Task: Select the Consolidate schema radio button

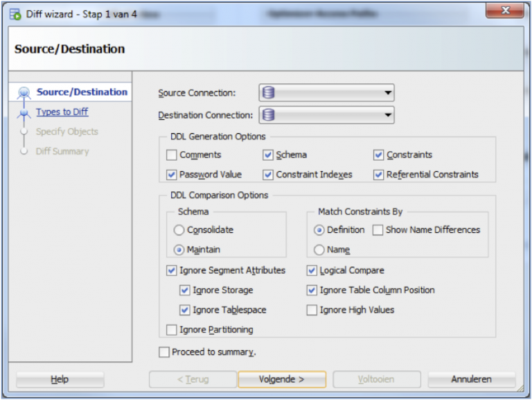Action: 179,230
